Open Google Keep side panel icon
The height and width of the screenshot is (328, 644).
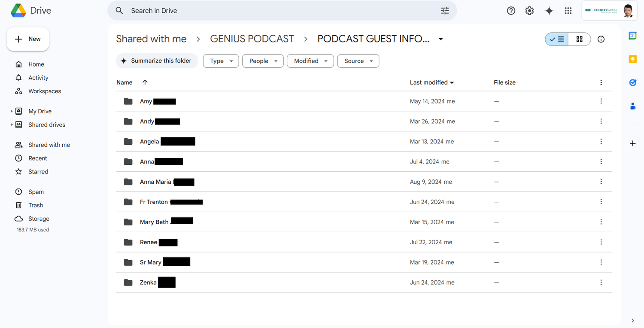pyautogui.click(x=632, y=59)
